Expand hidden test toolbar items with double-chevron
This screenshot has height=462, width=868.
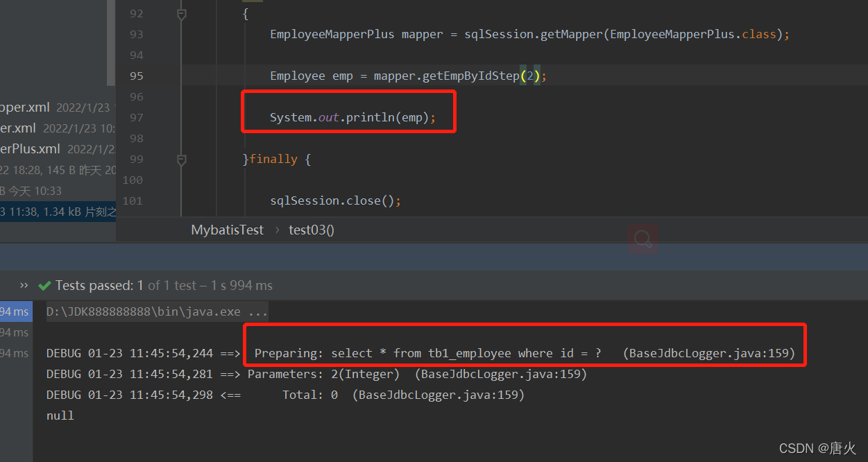click(24, 285)
